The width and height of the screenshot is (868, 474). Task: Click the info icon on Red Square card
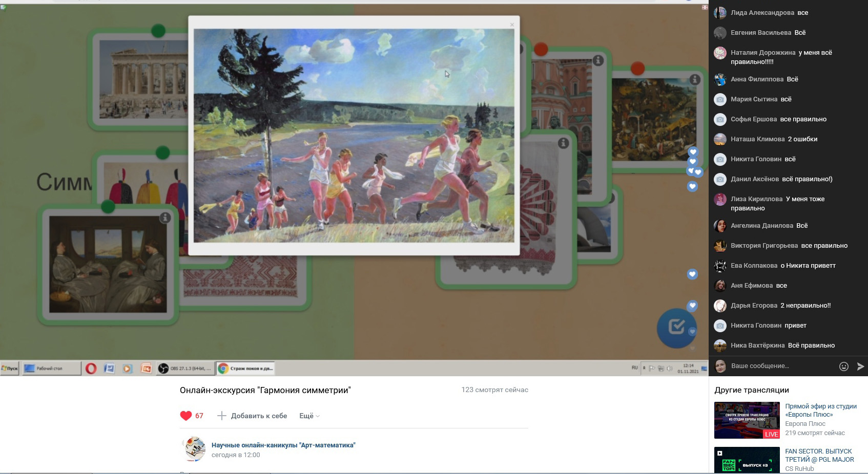597,60
